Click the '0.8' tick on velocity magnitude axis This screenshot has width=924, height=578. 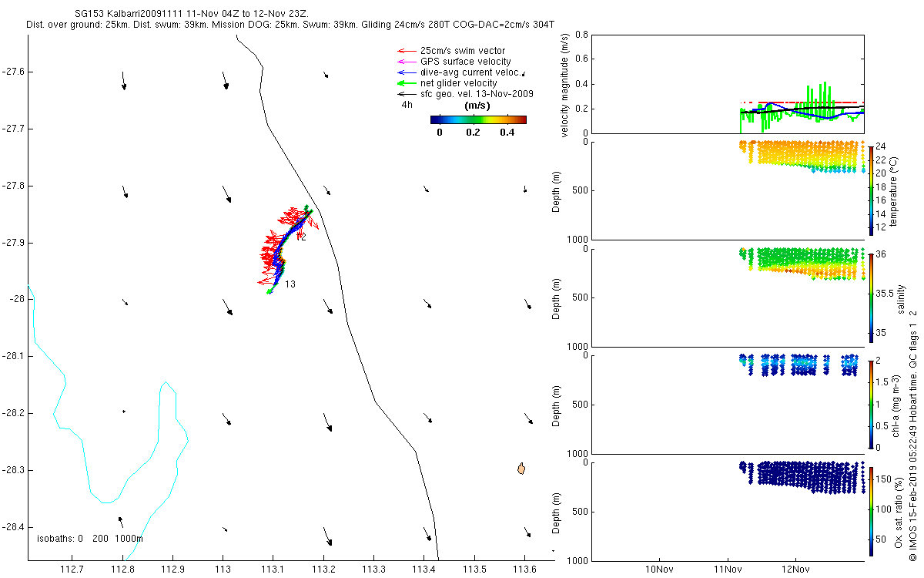(x=582, y=35)
